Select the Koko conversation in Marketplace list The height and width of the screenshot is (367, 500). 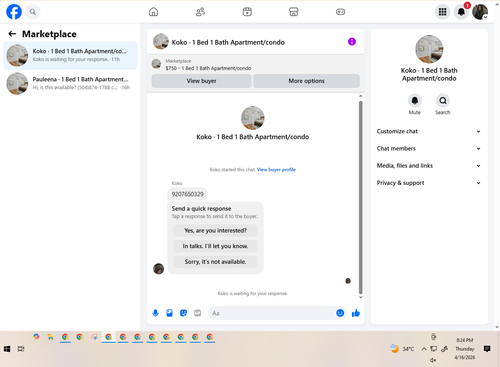pyautogui.click(x=70, y=55)
